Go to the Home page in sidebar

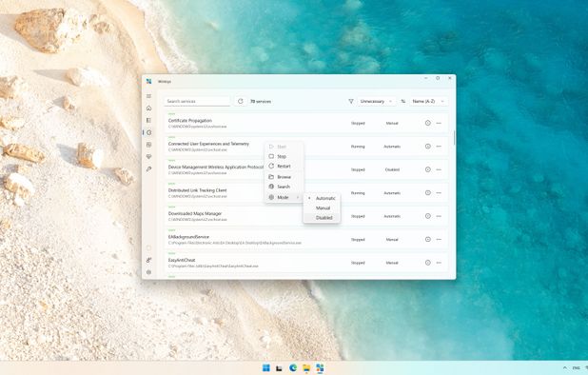pyautogui.click(x=148, y=109)
